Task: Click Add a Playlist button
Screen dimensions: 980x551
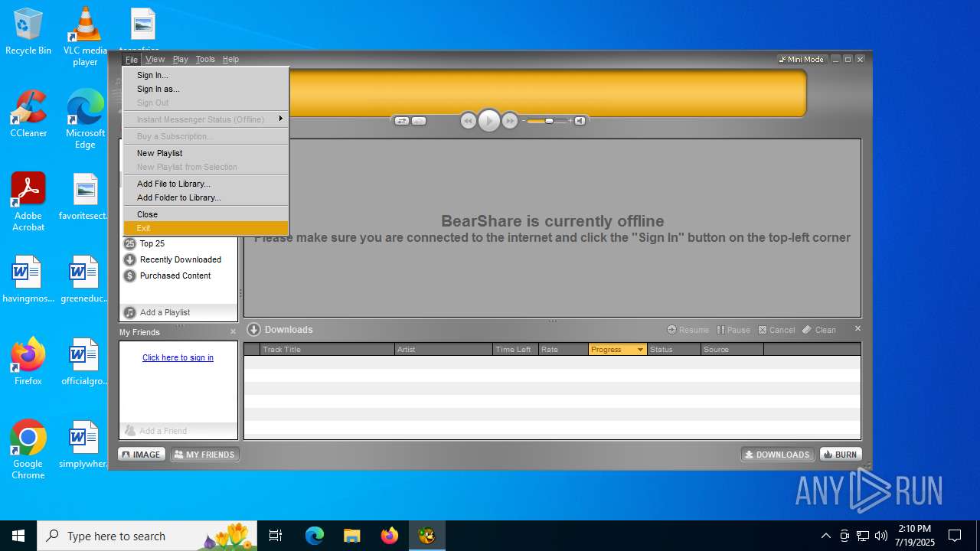Action: point(178,312)
